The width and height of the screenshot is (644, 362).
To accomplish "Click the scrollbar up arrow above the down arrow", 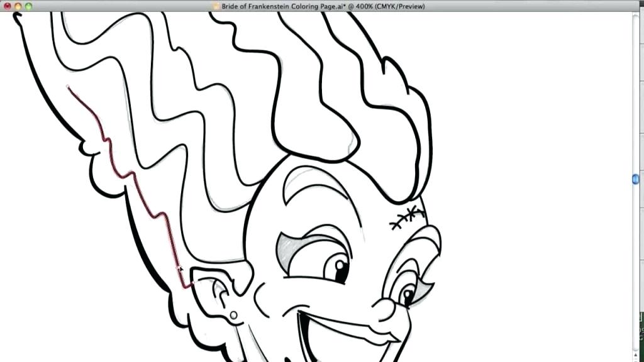I will (635, 354).
